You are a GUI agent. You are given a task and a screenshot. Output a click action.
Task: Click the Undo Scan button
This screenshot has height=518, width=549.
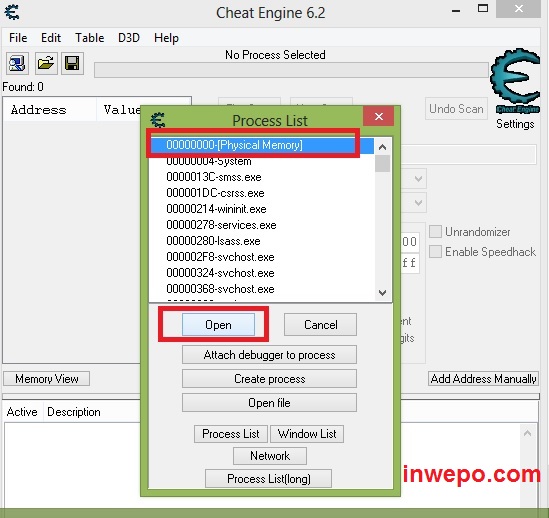point(456,109)
